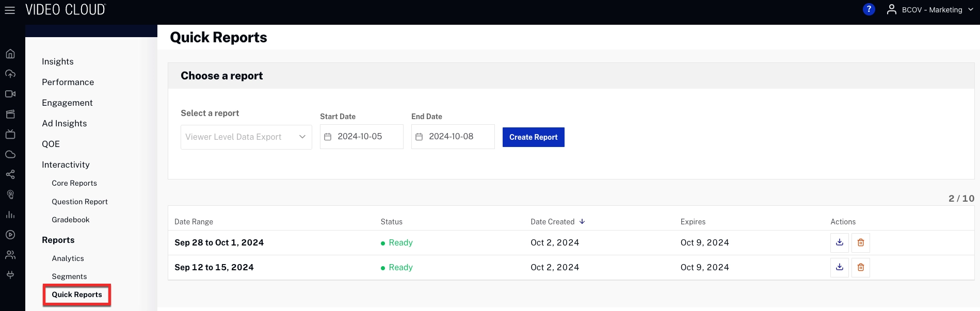Click the End Date input field
Image resolution: width=980 pixels, height=311 pixels.
[453, 137]
